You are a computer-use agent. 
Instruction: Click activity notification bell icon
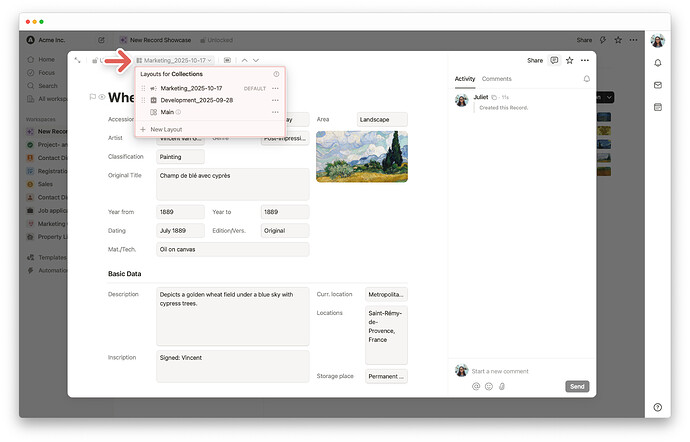587,79
